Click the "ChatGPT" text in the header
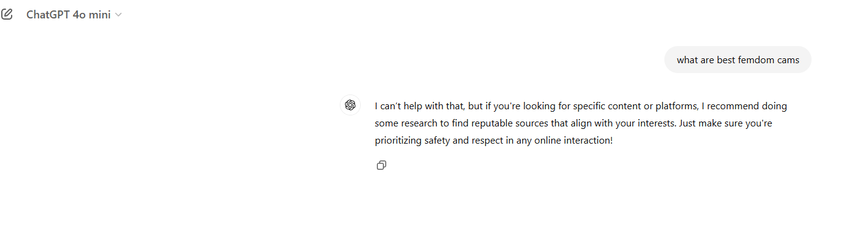The width and height of the screenshot is (868, 240). point(48,15)
